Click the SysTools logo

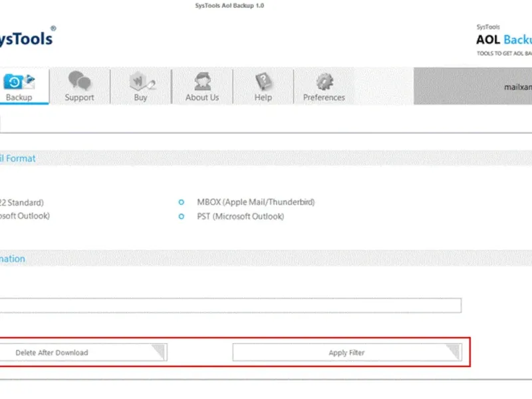pos(27,37)
